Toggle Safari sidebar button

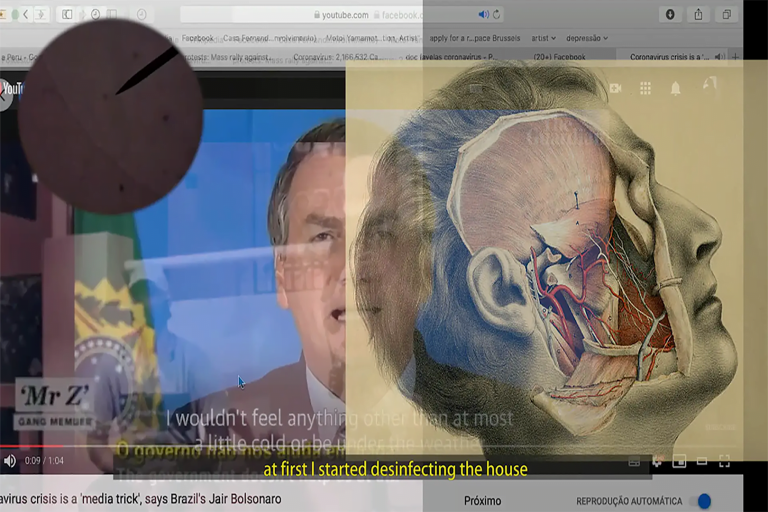[x=67, y=14]
